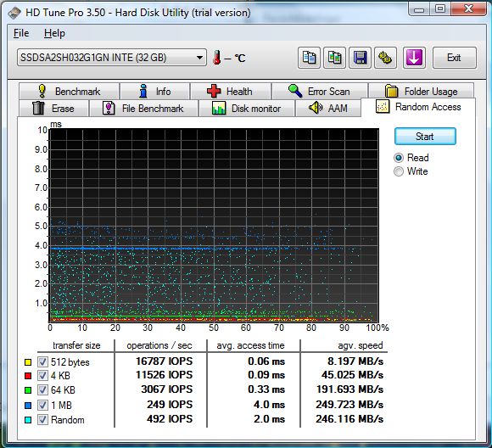492x448 pixels.
Task: Click the purple down-arrow minimize-to-tray icon
Action: tap(414, 58)
